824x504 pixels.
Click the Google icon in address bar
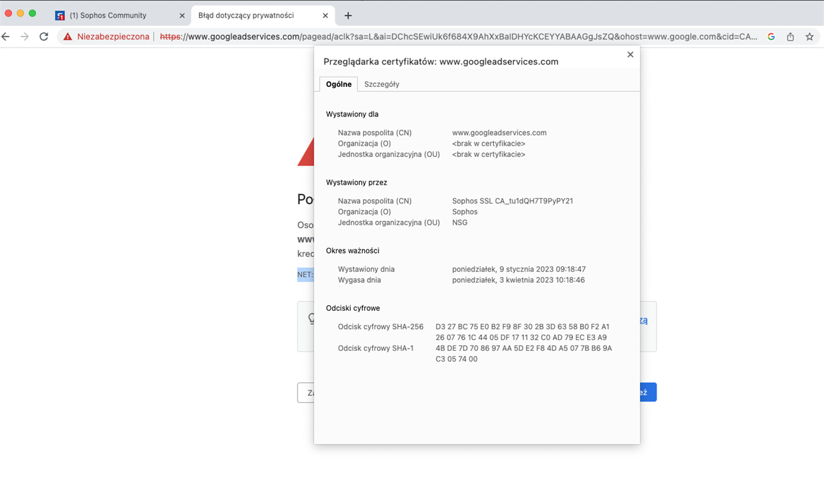[771, 37]
